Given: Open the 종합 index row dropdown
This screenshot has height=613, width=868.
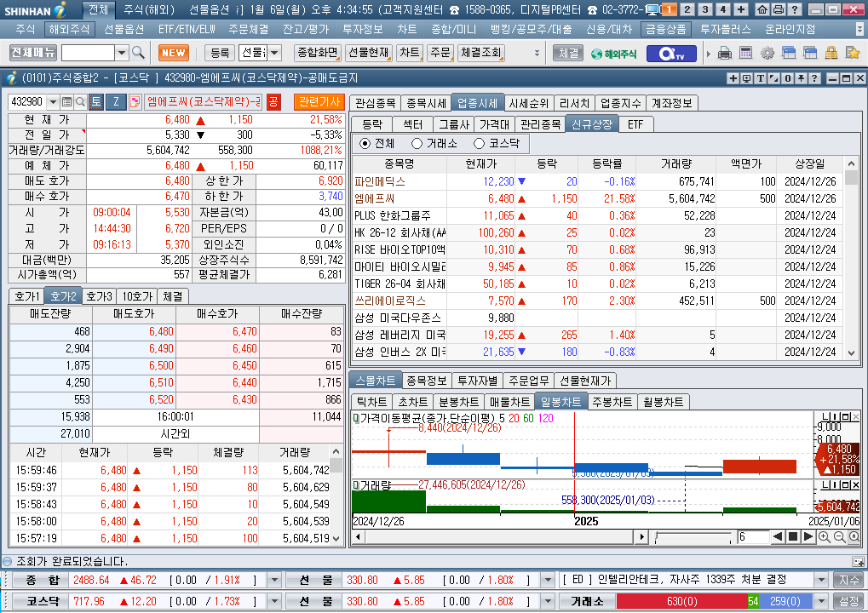Looking at the screenshot, I should click(274, 580).
